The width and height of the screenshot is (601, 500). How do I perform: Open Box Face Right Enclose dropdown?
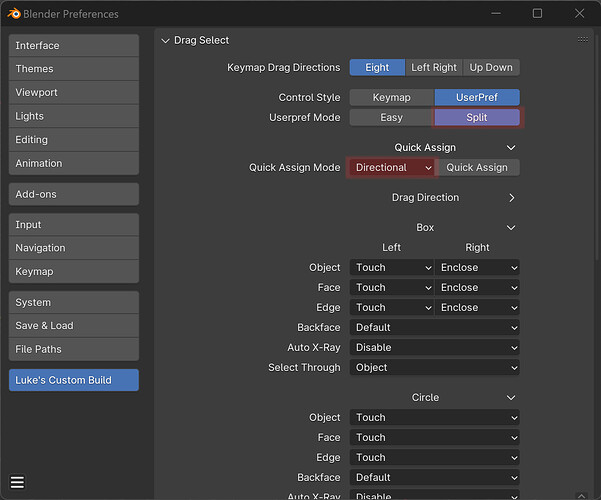click(x=477, y=288)
